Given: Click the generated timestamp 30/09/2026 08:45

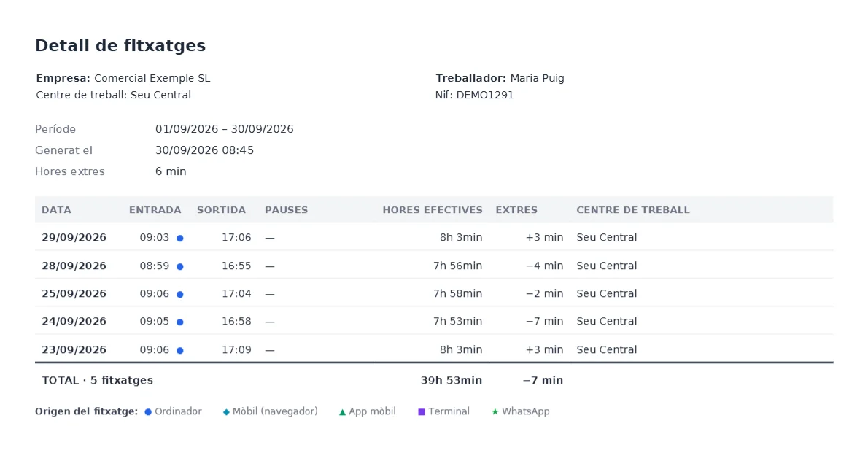Looking at the screenshot, I should (204, 150).
